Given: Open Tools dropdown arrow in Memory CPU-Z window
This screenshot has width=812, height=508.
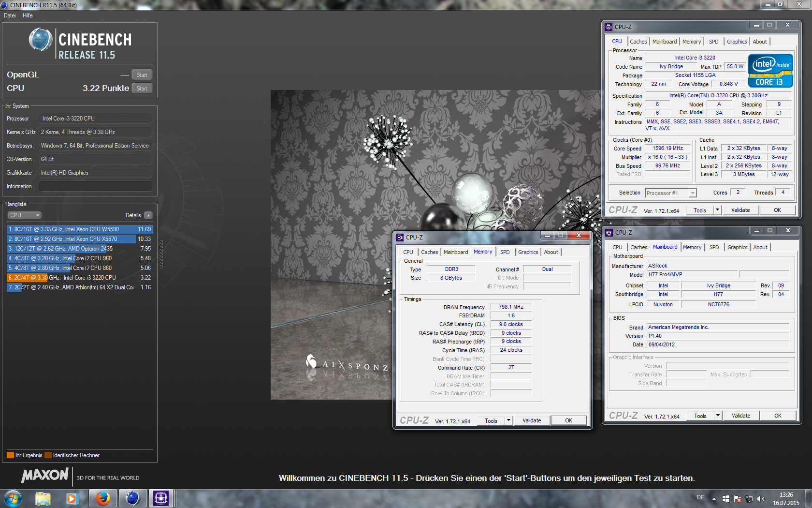Looking at the screenshot, I should 508,420.
